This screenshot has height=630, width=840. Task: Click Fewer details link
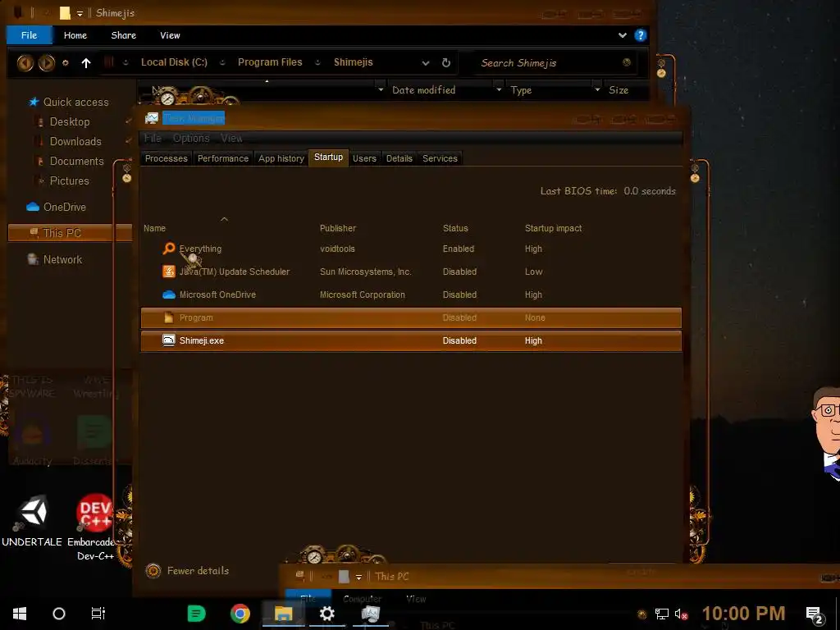[199, 571]
